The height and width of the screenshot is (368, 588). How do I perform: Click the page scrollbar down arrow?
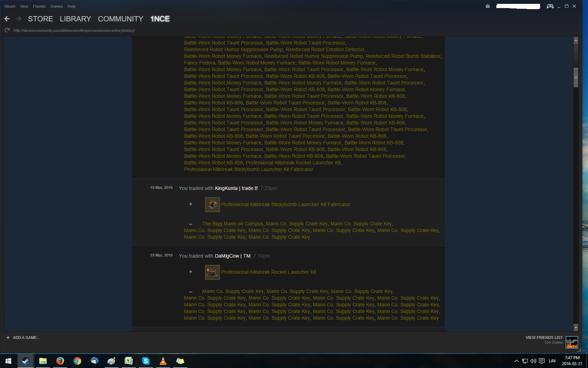[x=576, y=328]
